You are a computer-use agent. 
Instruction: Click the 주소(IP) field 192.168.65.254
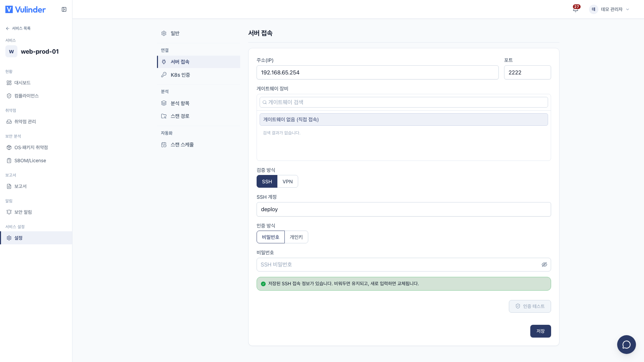[x=377, y=72]
